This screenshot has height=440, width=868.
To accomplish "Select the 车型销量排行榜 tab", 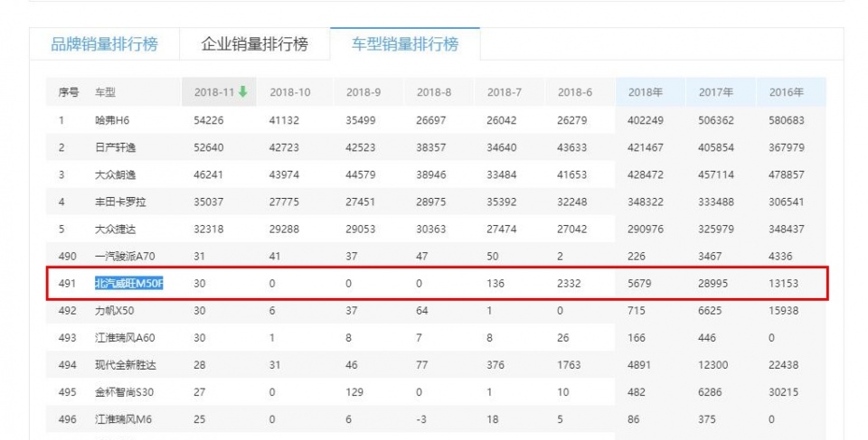I will 405,44.
